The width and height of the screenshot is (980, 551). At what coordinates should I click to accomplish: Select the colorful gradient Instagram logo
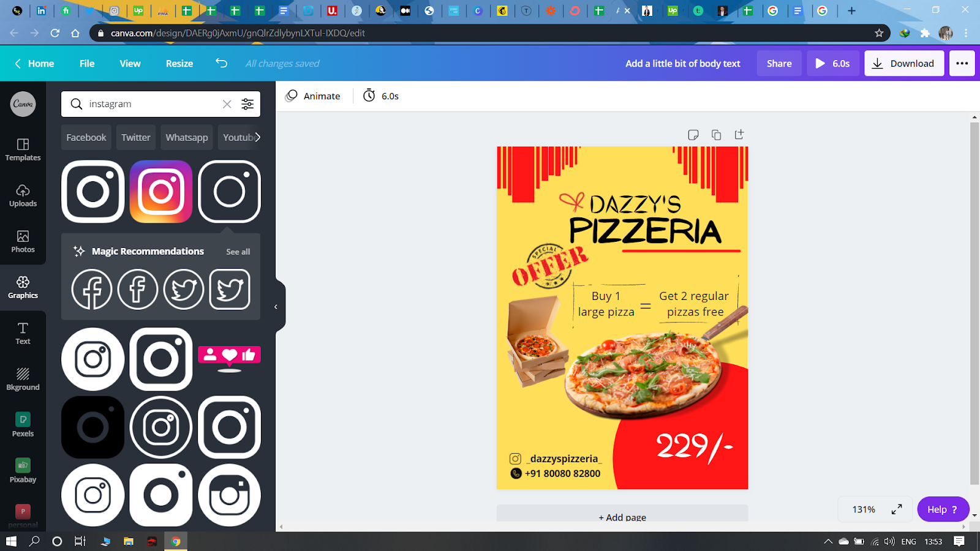pyautogui.click(x=161, y=192)
